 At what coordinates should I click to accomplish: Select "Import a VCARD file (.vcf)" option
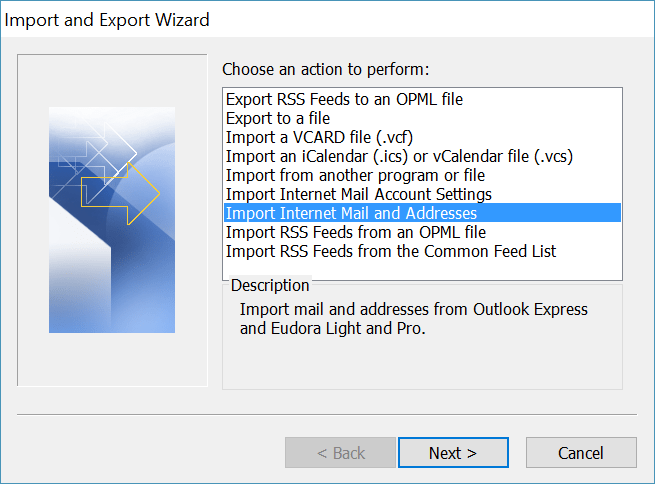[x=321, y=137]
